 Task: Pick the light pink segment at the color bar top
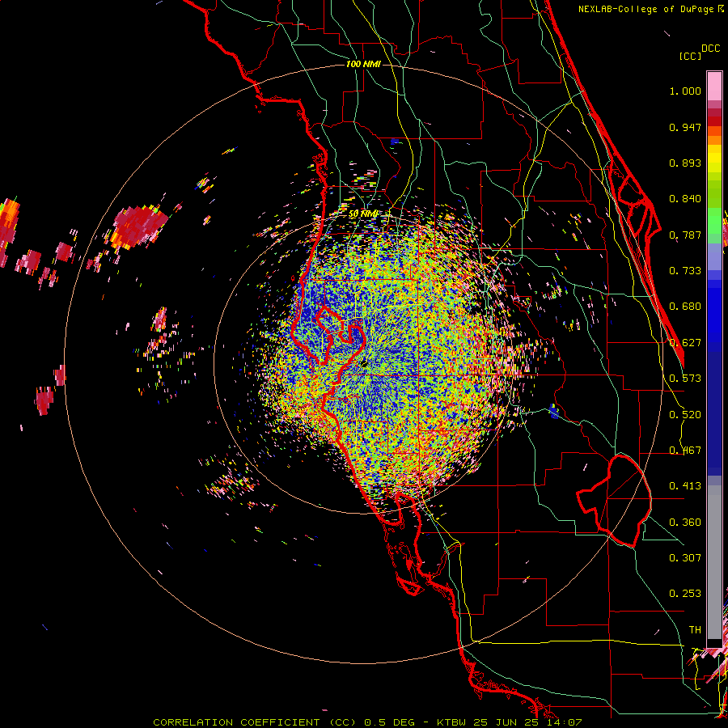714,86
